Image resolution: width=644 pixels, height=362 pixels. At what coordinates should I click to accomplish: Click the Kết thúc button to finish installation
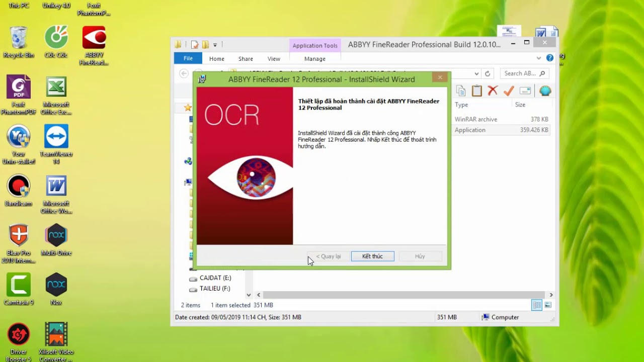(x=372, y=256)
